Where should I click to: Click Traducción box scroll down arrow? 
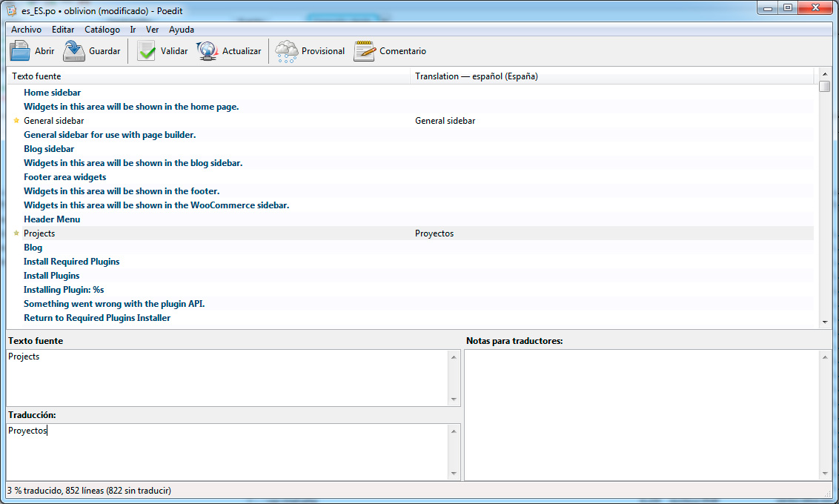tap(454, 474)
